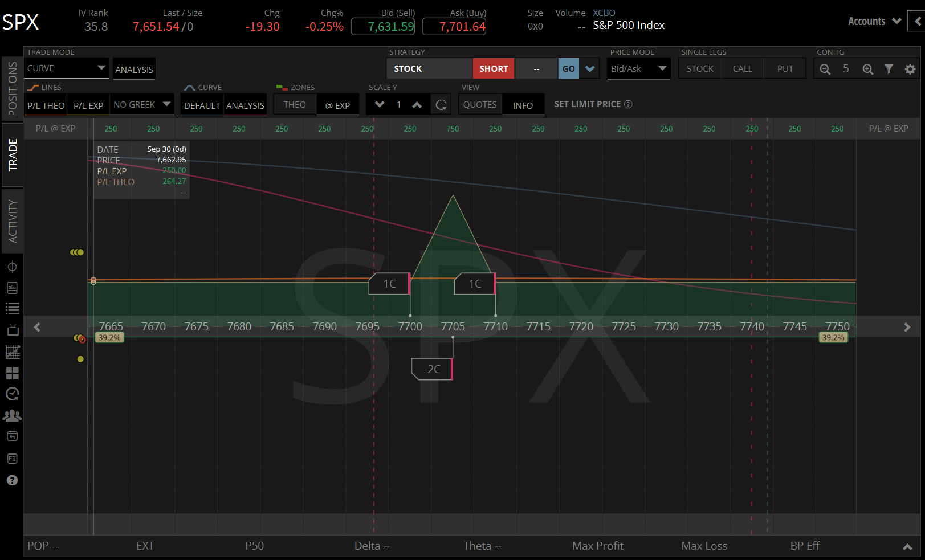Toggle the P/L EXP line
The image size is (925, 560).
[88, 105]
